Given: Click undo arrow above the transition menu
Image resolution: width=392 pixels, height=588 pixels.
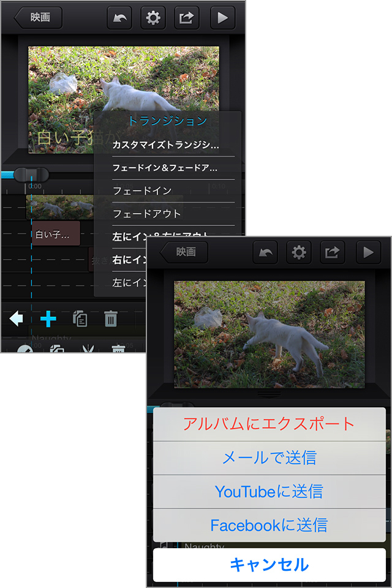Looking at the screenshot, I should point(119,18).
